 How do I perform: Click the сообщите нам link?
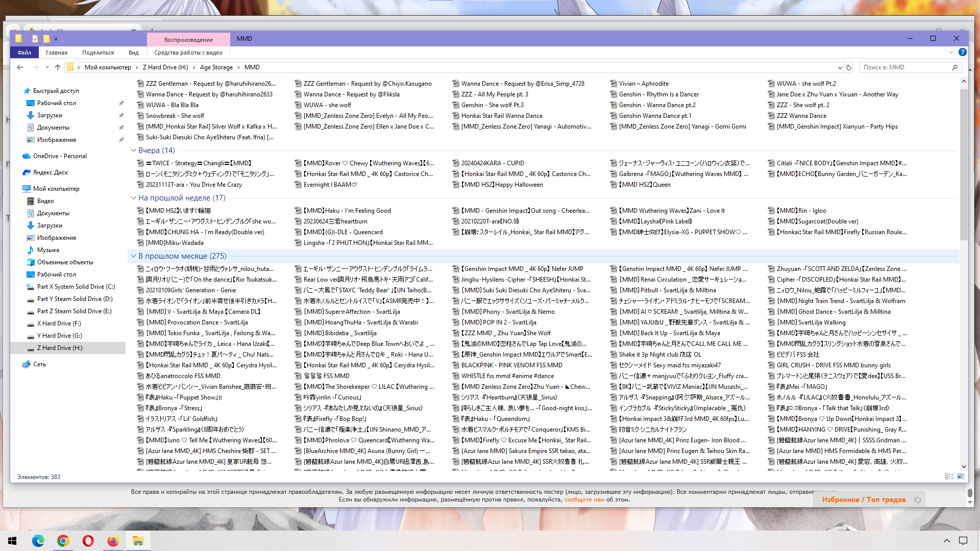[584, 499]
